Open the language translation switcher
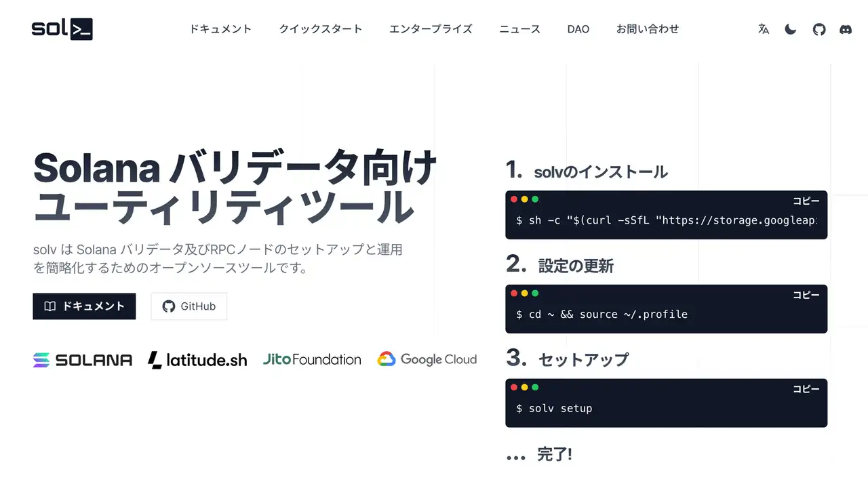The height and width of the screenshot is (488, 868). pyautogui.click(x=764, y=29)
